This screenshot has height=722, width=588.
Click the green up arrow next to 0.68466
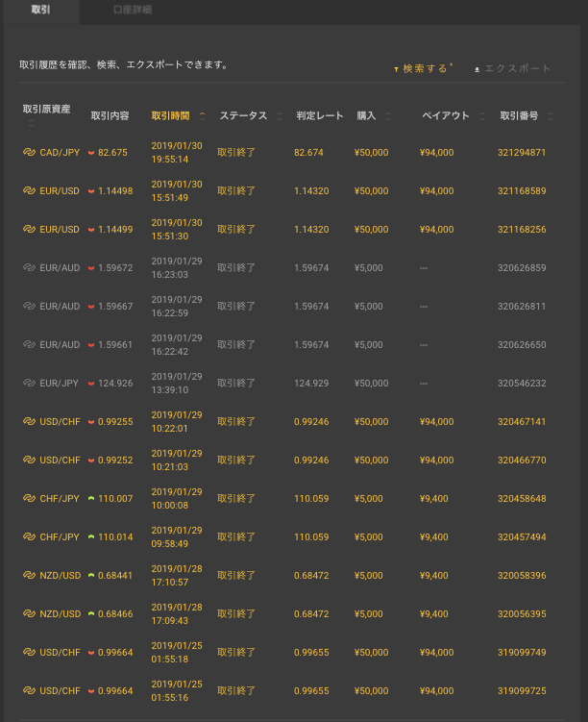click(91, 613)
